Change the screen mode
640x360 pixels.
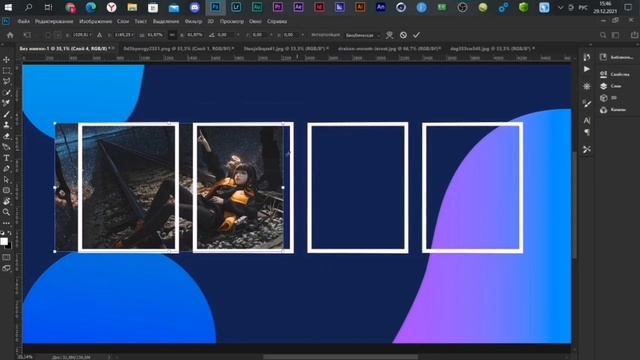click(x=7, y=269)
